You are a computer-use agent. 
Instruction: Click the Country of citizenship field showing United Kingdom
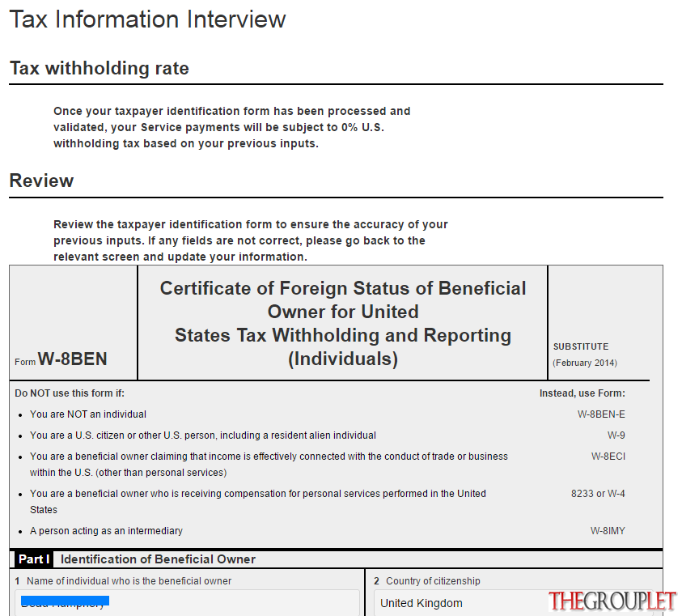point(513,603)
